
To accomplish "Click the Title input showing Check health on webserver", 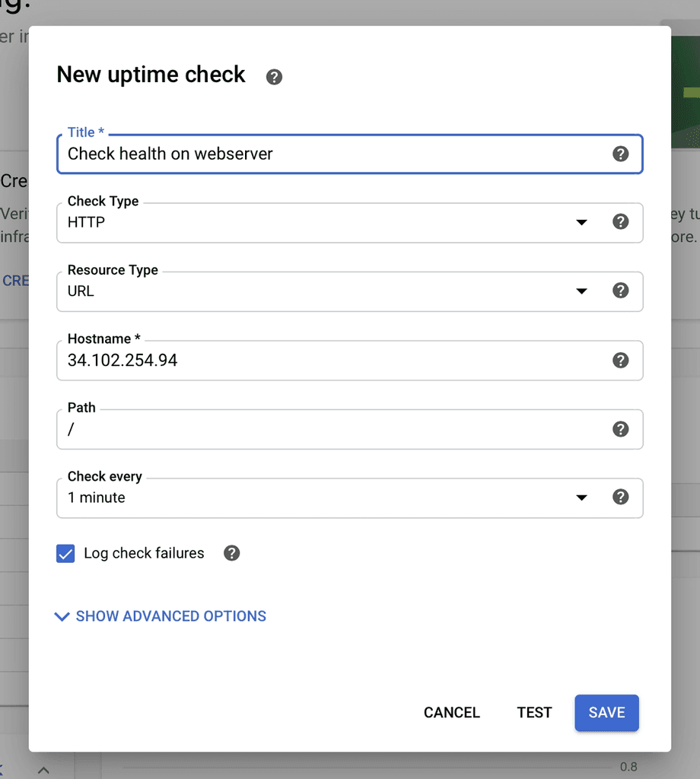I will 304,154.
